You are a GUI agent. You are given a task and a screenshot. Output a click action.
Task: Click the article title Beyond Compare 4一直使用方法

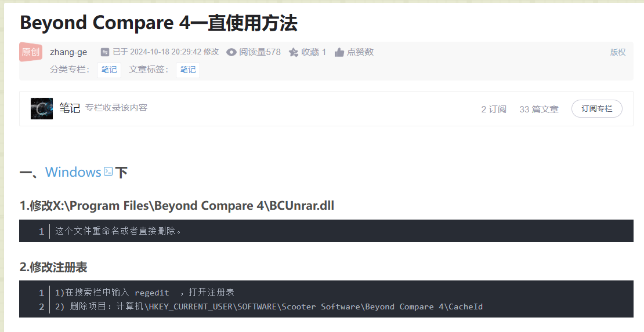(x=158, y=23)
